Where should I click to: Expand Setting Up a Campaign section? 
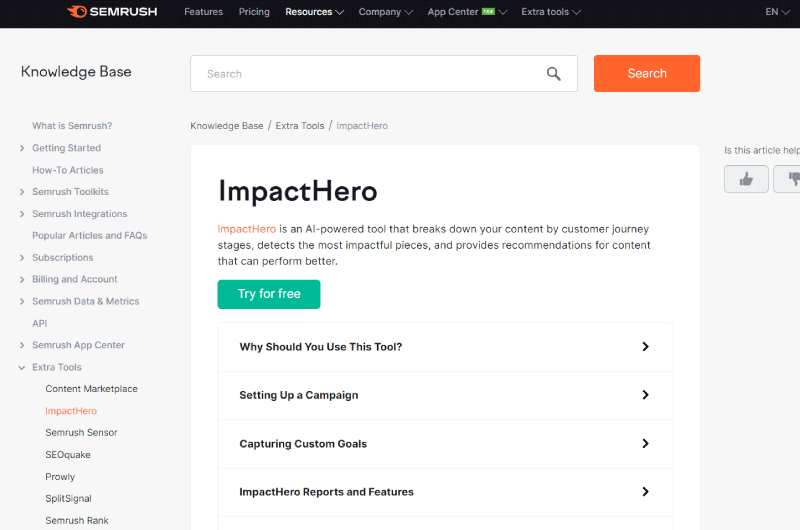[445, 395]
